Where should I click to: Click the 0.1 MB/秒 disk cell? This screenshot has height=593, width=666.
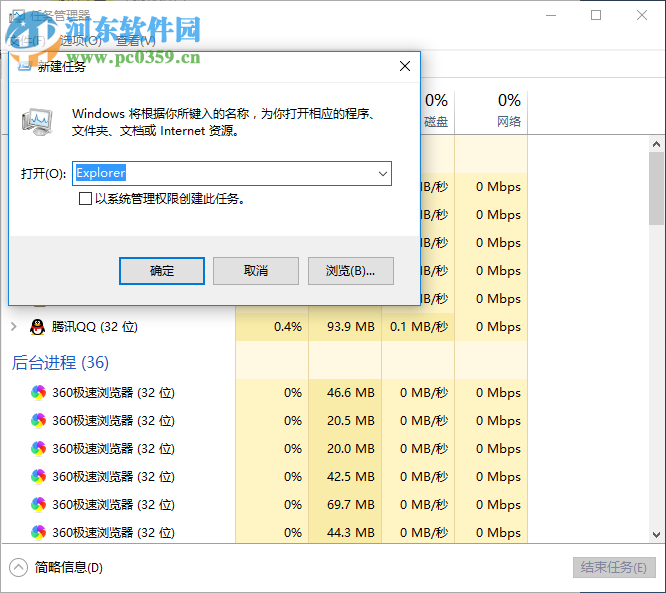point(419,327)
